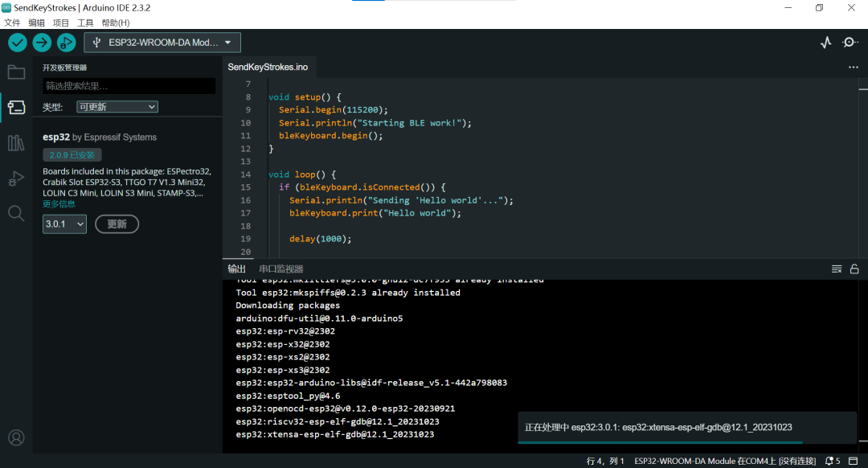Image resolution: width=868 pixels, height=468 pixels.
Task: Click the 更新 button for esp32
Action: point(117,224)
